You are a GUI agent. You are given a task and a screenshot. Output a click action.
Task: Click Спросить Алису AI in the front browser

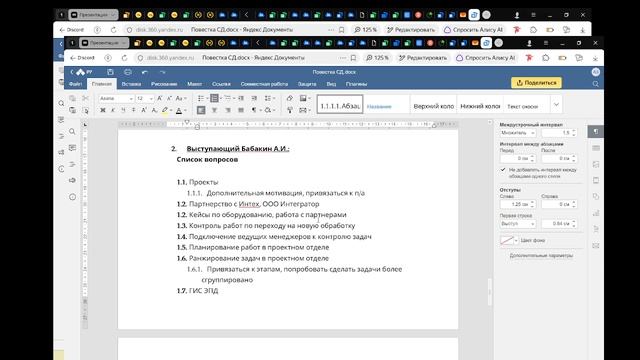pos(485,58)
